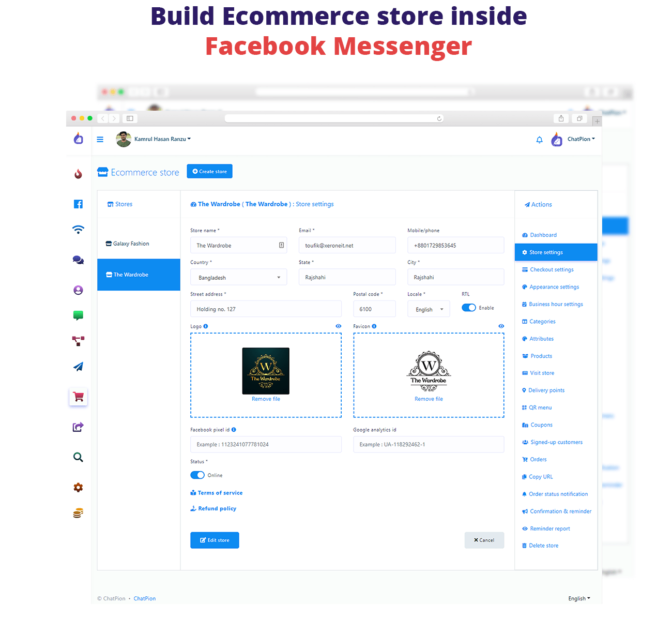Screen dimensions: 672x619
Task: Open the settings gear icon in sidebar
Action: (78, 487)
